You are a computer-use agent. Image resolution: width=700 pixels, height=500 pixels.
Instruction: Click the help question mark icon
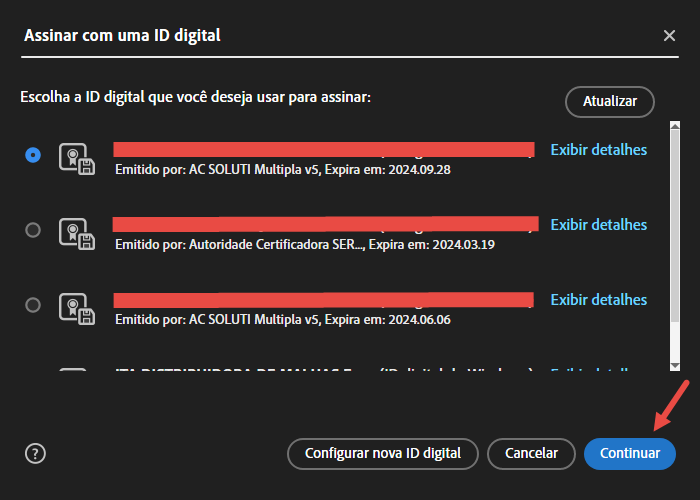(36, 453)
